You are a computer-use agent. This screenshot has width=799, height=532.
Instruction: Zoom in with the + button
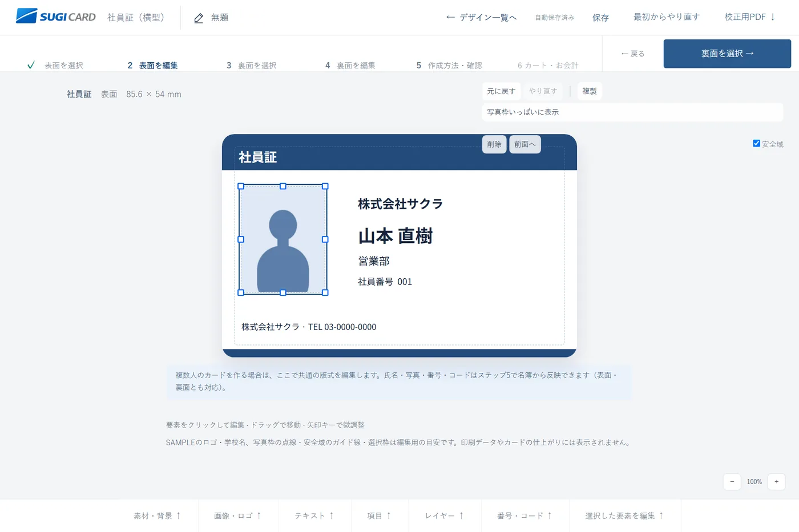pyautogui.click(x=776, y=482)
